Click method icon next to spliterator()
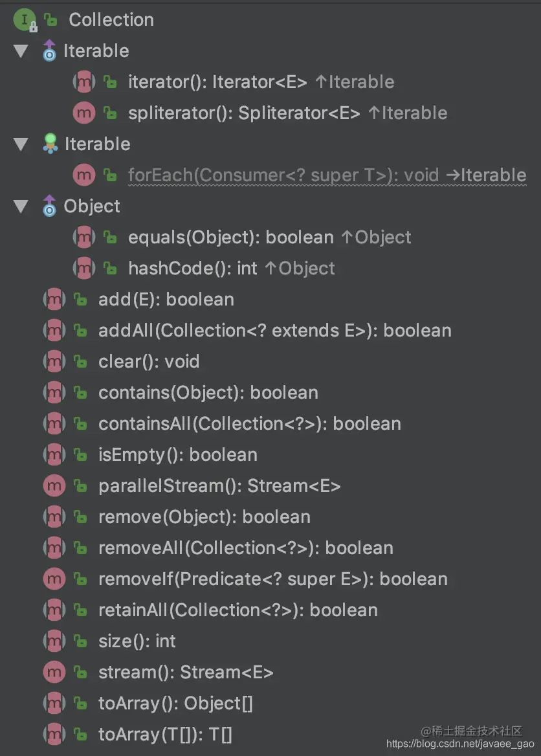Screen dimensions: 541x756 coord(84,113)
